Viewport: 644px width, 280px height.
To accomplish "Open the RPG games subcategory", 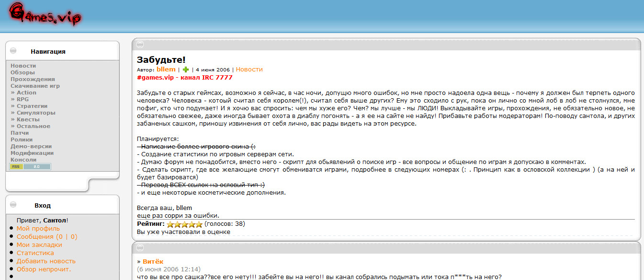I will coord(23,99).
